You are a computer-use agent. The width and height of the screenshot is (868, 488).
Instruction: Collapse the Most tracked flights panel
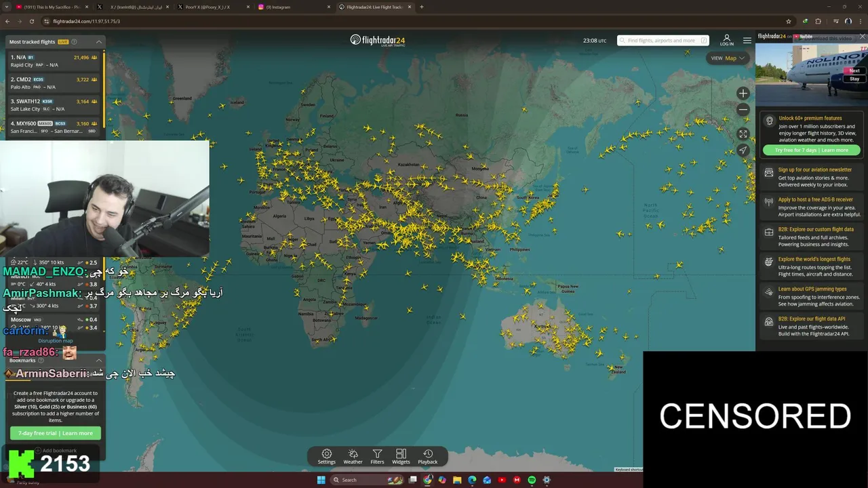pyautogui.click(x=98, y=42)
